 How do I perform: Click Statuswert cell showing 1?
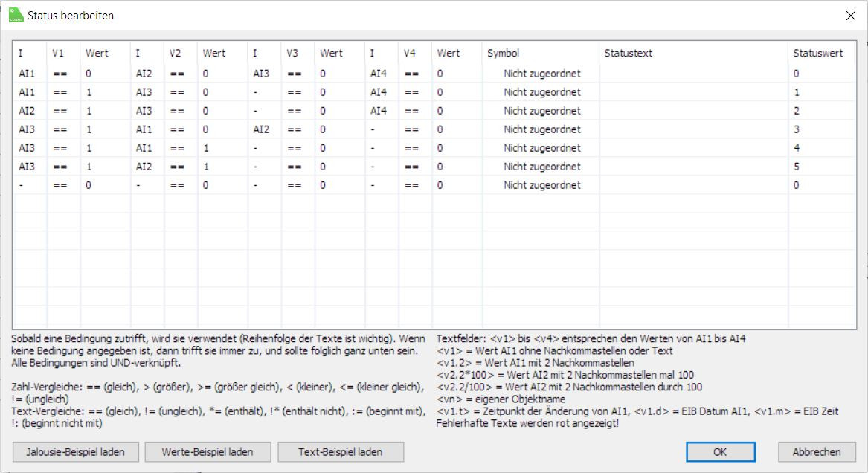coord(822,92)
